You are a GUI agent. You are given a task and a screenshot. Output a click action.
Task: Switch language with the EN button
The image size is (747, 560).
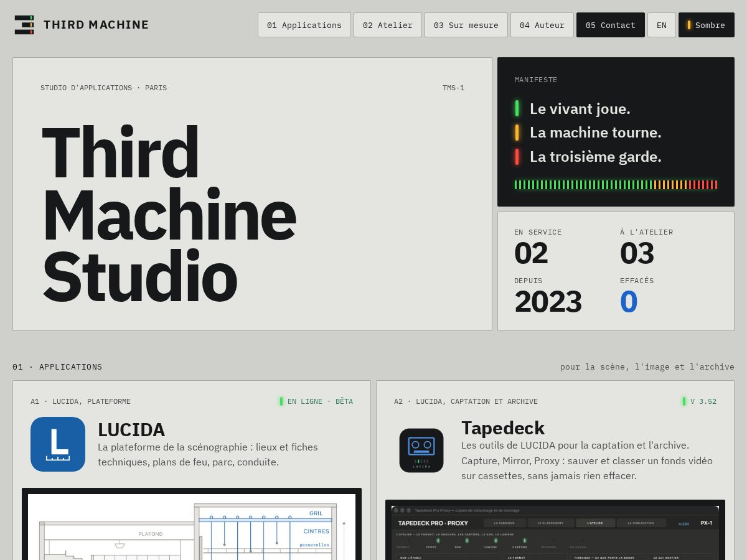point(662,25)
